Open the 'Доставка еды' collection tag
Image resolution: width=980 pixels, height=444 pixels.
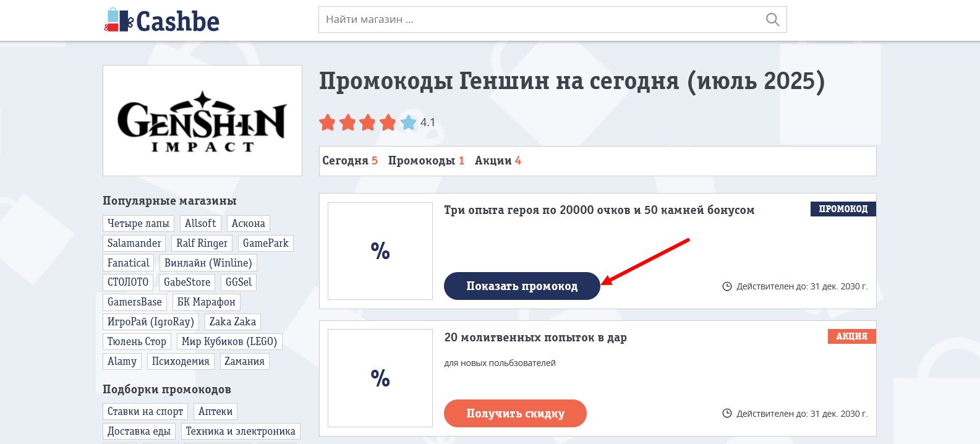[139, 431]
